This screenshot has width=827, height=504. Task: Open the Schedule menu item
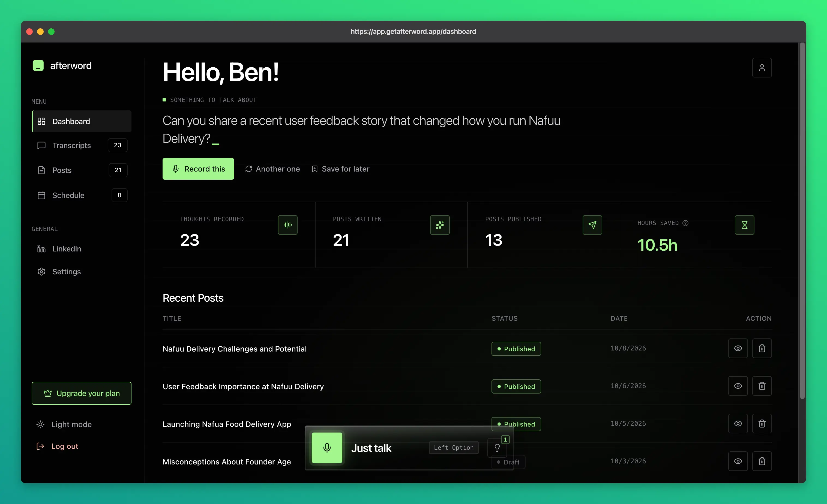pyautogui.click(x=82, y=195)
